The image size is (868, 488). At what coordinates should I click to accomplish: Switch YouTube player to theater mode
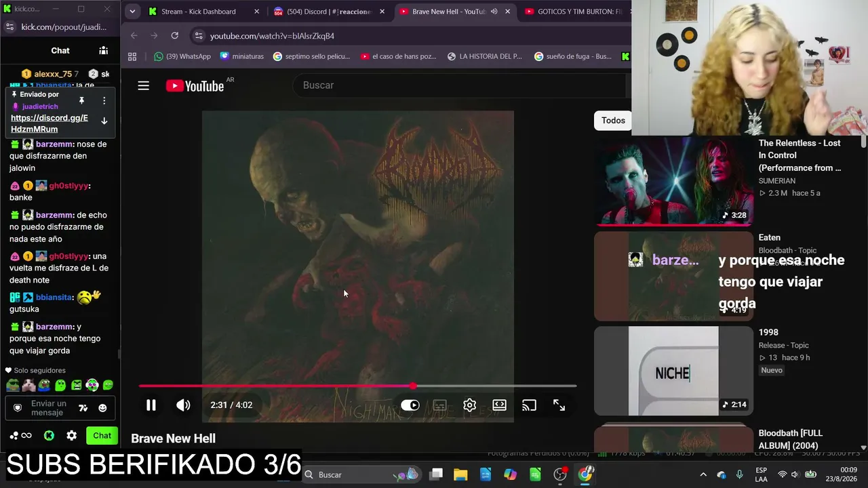(x=499, y=405)
